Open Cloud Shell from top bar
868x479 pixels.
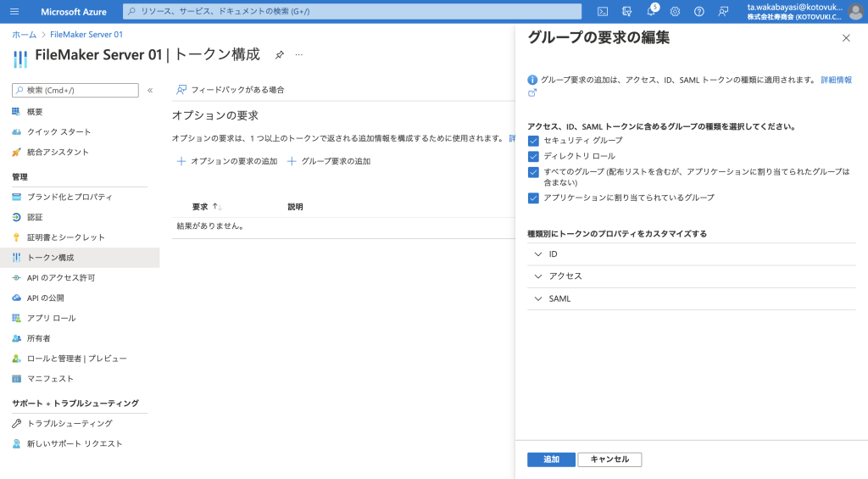pyautogui.click(x=603, y=11)
